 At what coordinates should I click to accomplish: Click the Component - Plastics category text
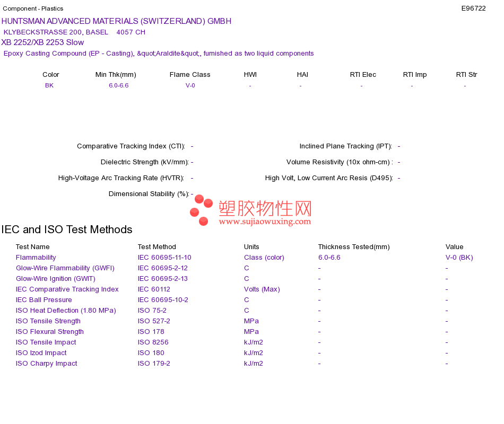point(33,8)
